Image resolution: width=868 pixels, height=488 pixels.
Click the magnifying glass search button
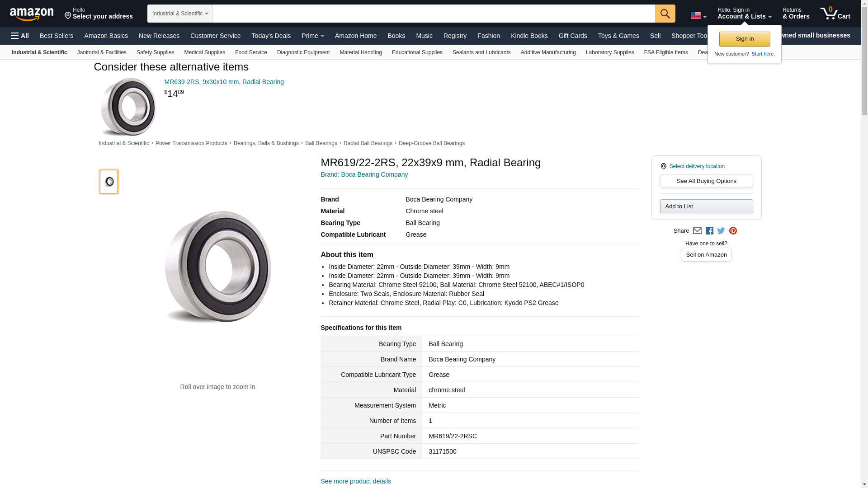coord(665,14)
